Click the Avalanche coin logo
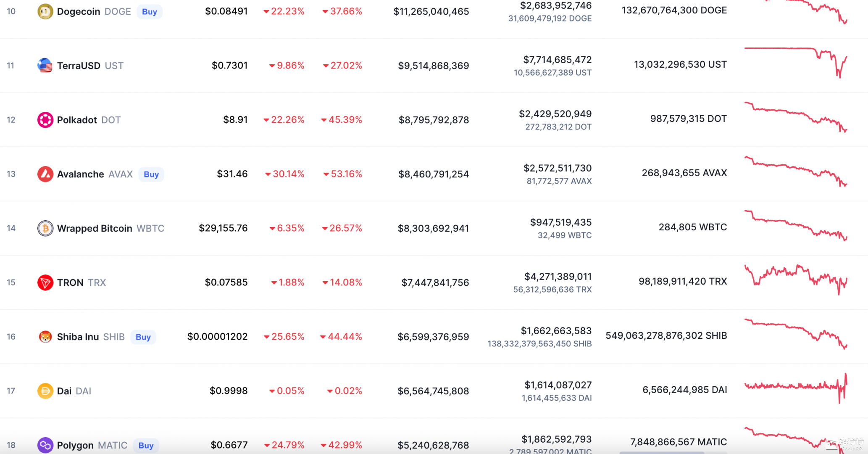This screenshot has width=868, height=454. [45, 174]
